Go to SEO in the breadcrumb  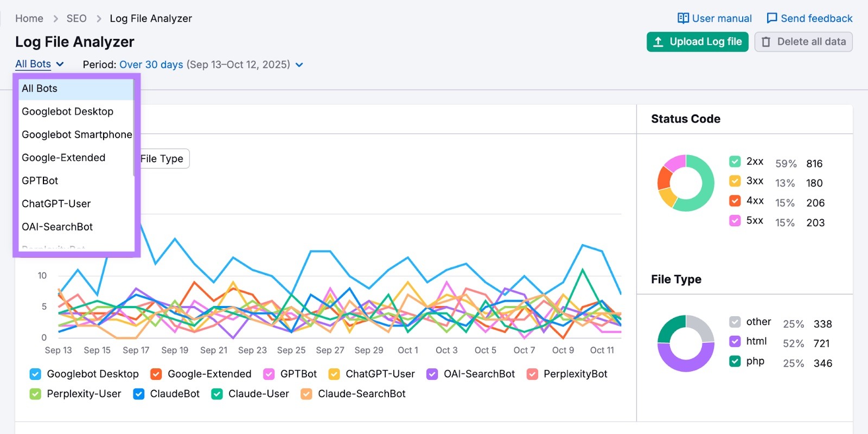coord(76,18)
